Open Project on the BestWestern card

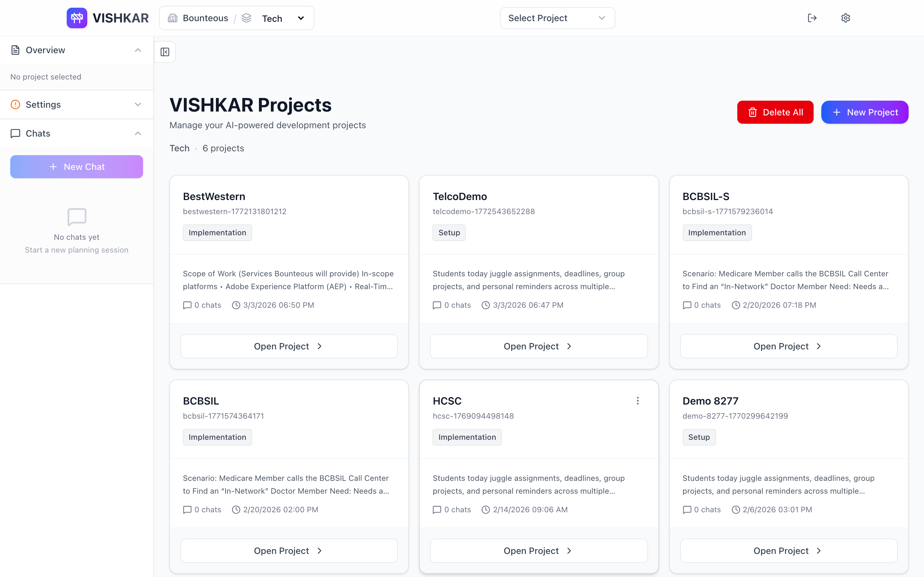tap(289, 346)
